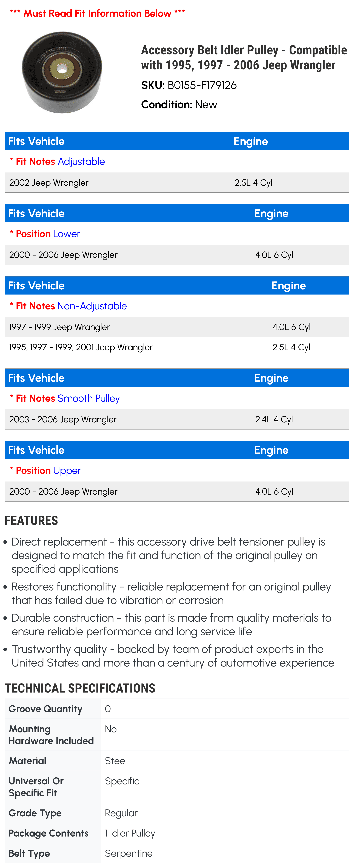
Task: Click the TECHNICAL SPECIFICATIONS heading
Action: (x=80, y=688)
